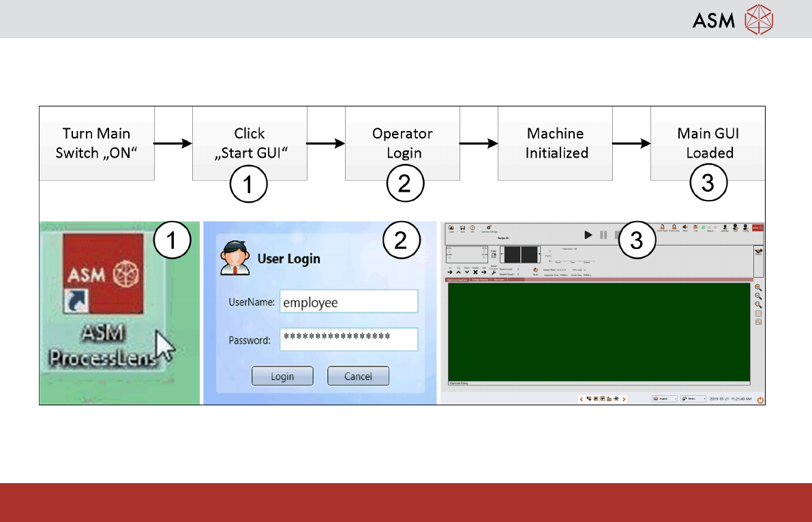Click the Load recipe icon in main GUI
This screenshot has height=522, width=812.
tap(451, 228)
